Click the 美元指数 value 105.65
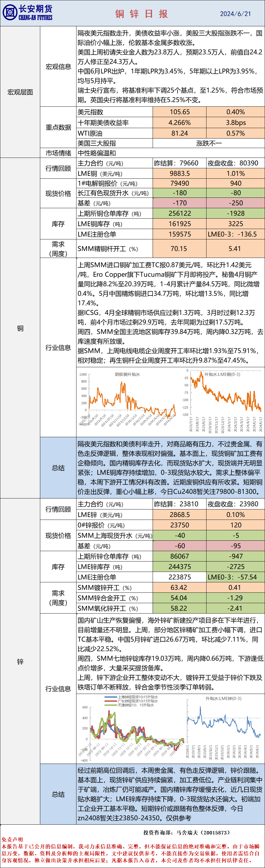265x868 pixels. click(x=180, y=112)
